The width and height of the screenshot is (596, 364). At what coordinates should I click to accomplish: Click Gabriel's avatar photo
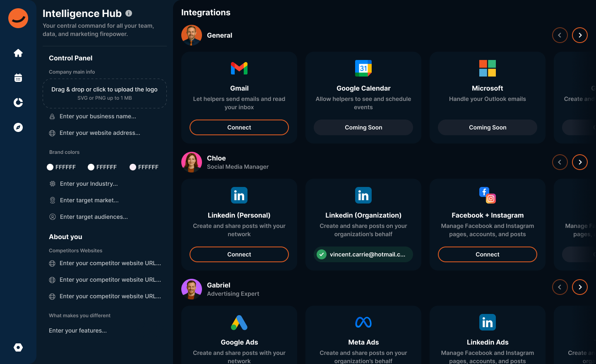pos(192,289)
